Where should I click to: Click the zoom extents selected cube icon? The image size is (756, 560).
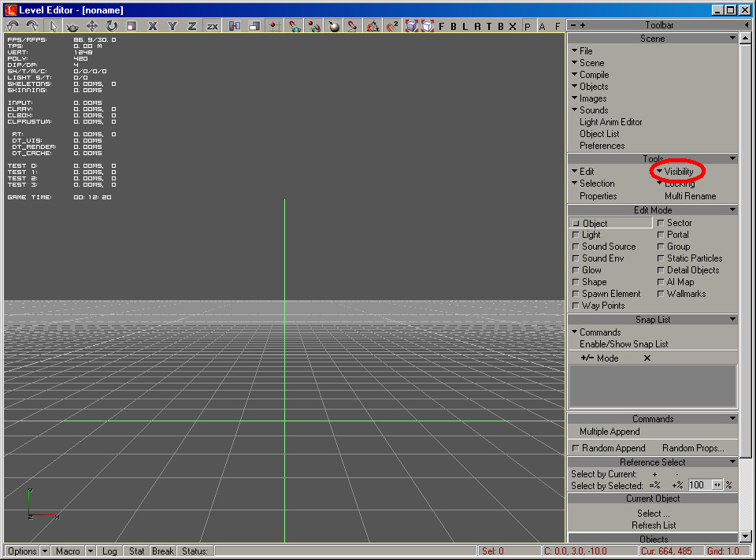pyautogui.click(x=428, y=26)
